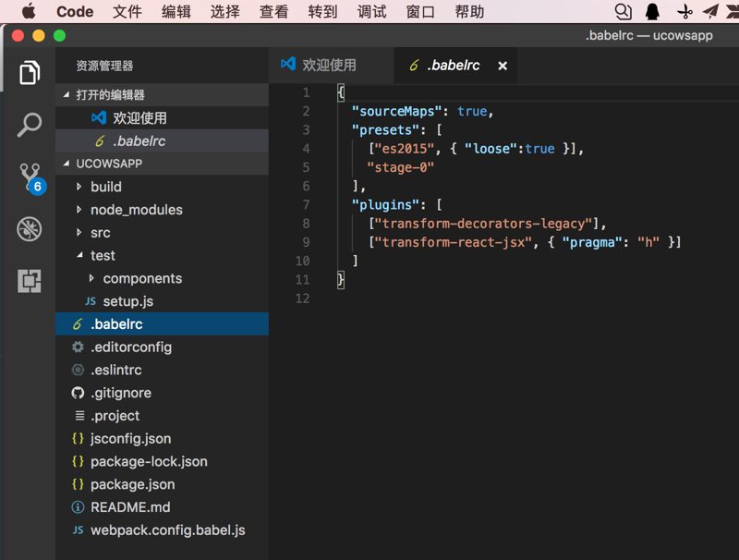
Task: Click the "stage-0" string in editor
Action: point(401,167)
